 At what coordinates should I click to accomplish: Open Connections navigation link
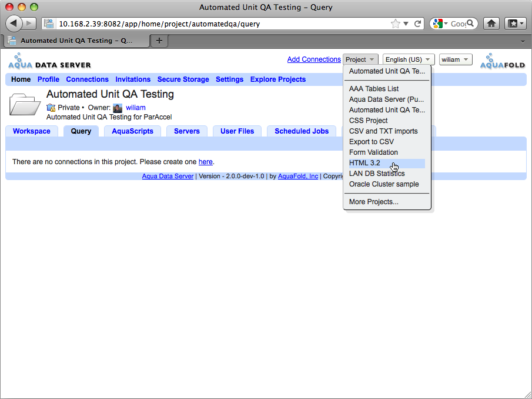[x=87, y=79]
